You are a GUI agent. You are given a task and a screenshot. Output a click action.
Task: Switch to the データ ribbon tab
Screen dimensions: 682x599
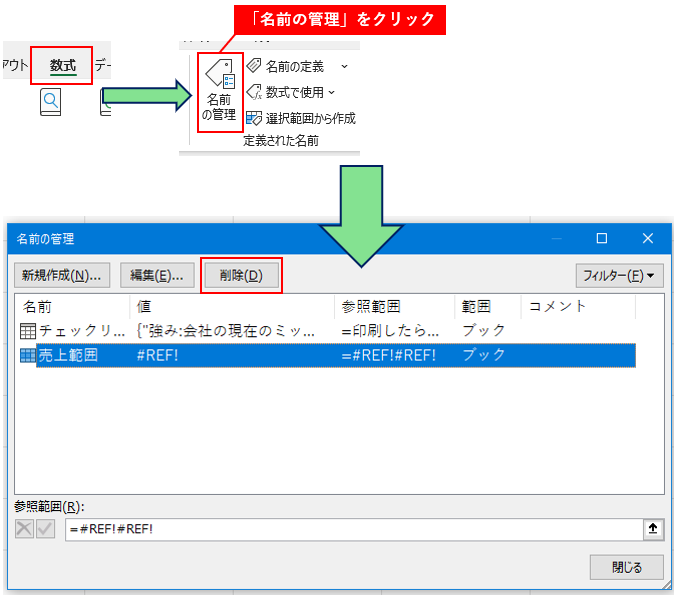coord(100,66)
